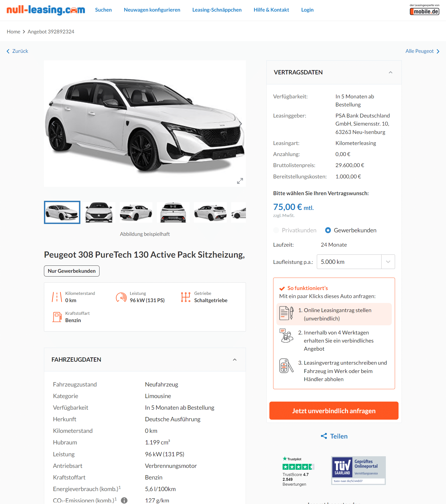Select the first selected side-view thumbnail

click(x=62, y=212)
